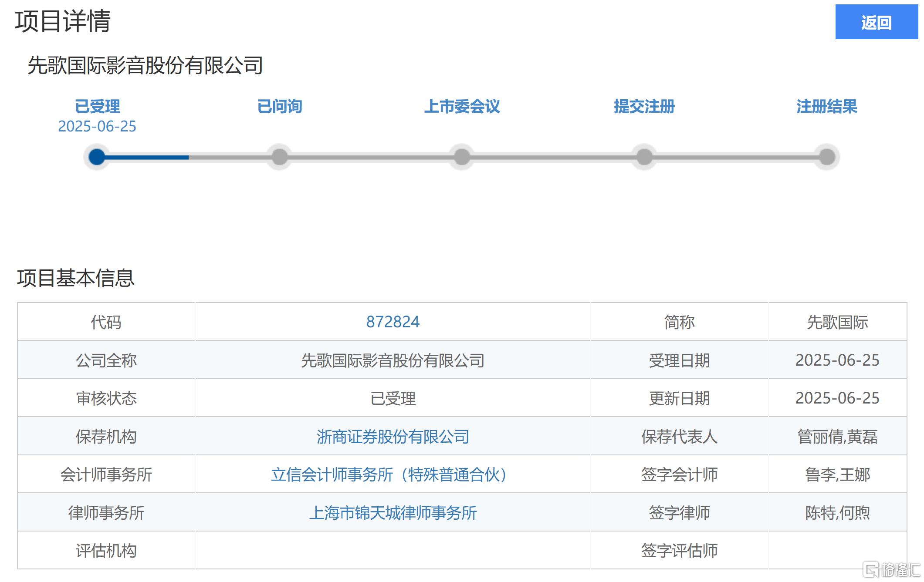This screenshot has width=924, height=582.
Task: Click the 签字会计师 label cell
Action: (679, 474)
